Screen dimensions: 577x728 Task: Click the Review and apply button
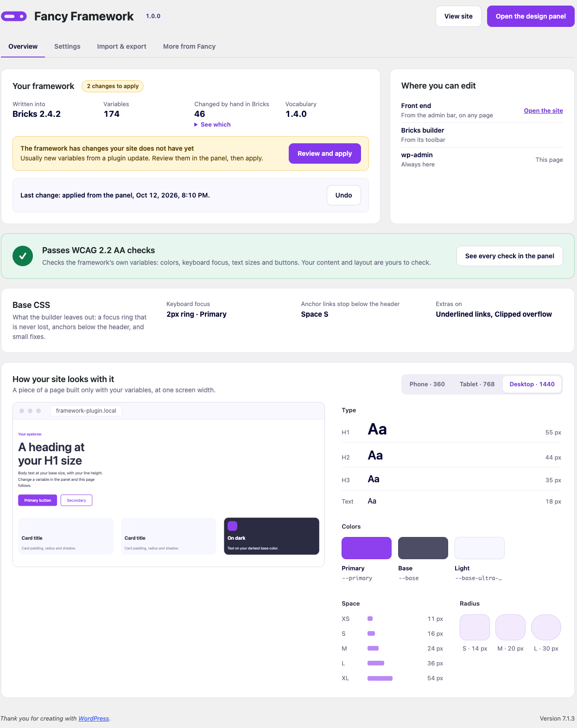tap(324, 153)
